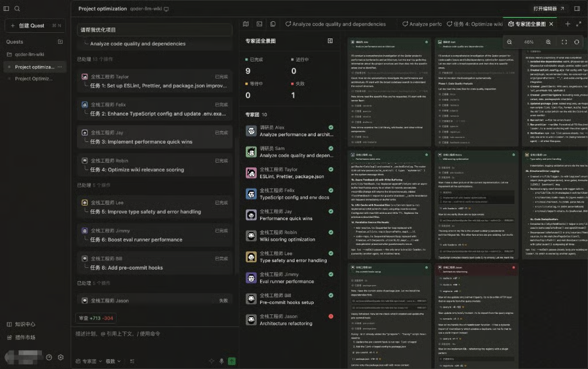Image resolution: width=588 pixels, height=369 pixels.
Task: Fit canvas to screen icon
Action: [x=564, y=42]
